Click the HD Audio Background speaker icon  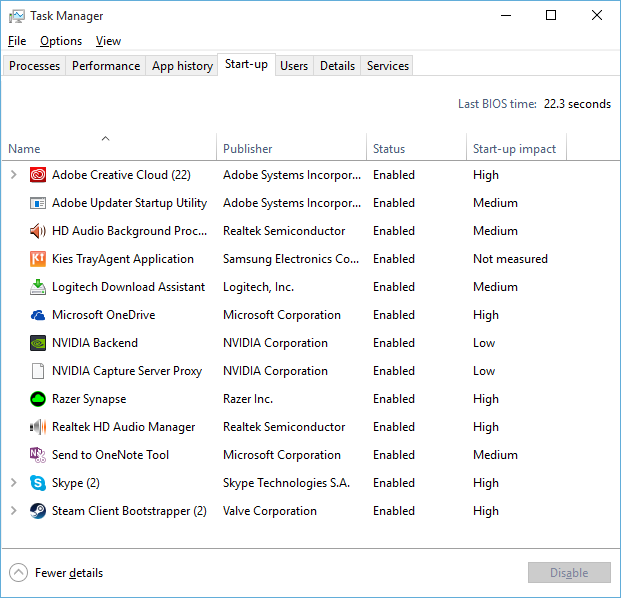pos(38,231)
